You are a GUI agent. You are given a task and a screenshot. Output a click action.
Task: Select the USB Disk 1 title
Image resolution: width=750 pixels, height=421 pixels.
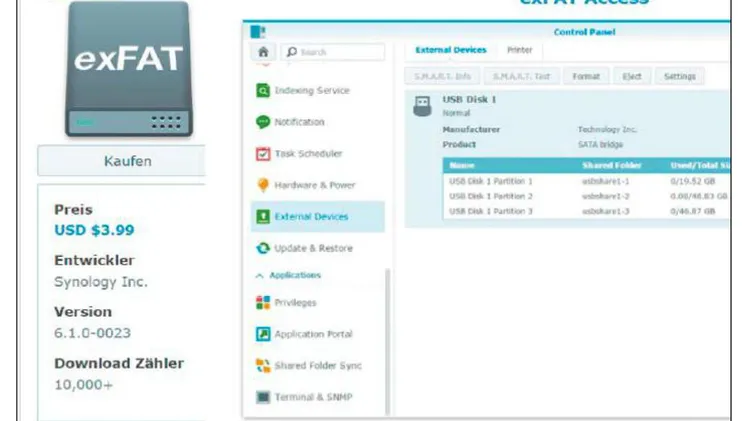tap(469, 100)
